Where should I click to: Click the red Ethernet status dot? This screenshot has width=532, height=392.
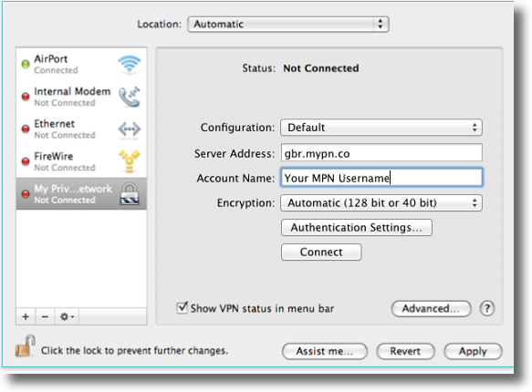[x=26, y=129]
